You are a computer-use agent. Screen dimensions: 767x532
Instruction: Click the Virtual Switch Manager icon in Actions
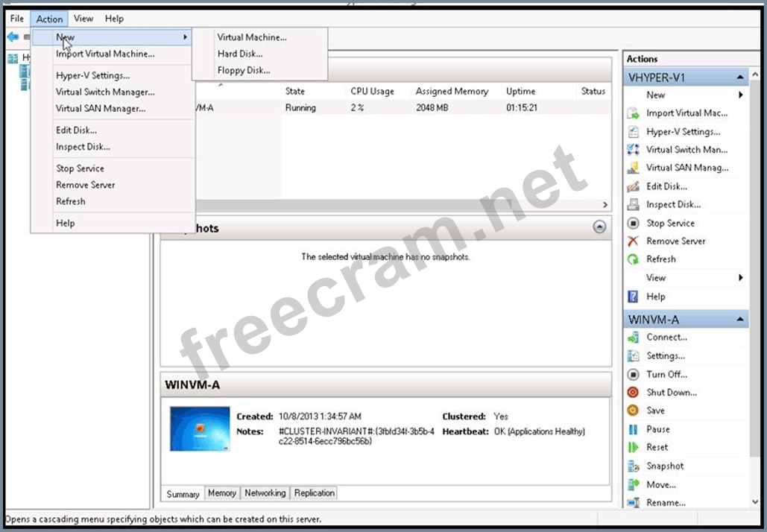coord(633,150)
